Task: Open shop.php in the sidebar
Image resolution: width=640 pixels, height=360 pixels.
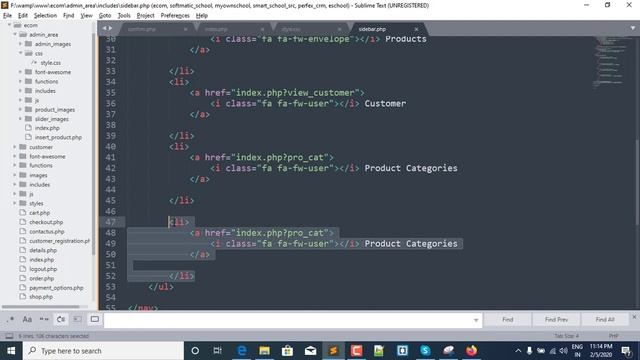Action: (41, 297)
